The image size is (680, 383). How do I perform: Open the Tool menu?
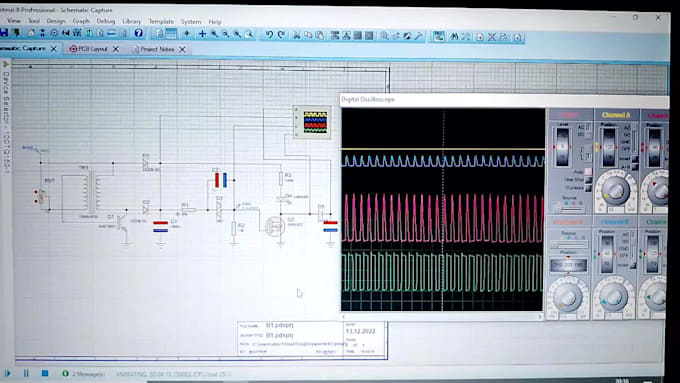coord(34,21)
